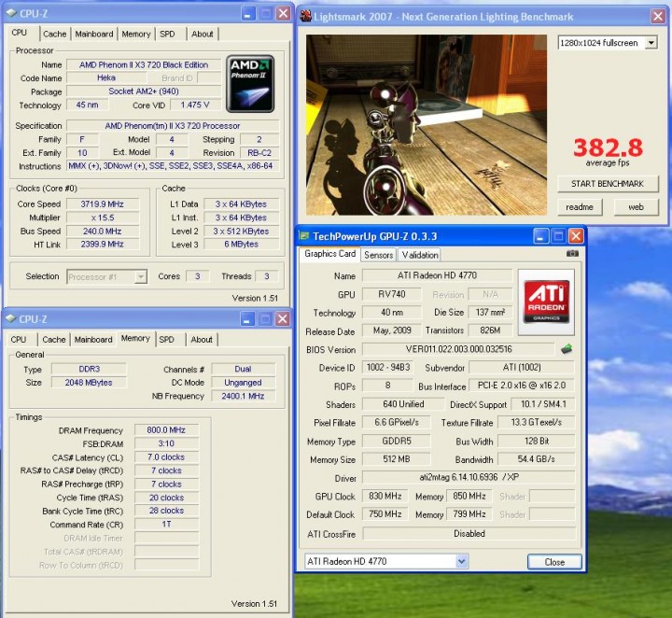Screen dimensions: 672x618
Task: Click the Level 3 cache value 6 MBytes
Action: point(242,245)
